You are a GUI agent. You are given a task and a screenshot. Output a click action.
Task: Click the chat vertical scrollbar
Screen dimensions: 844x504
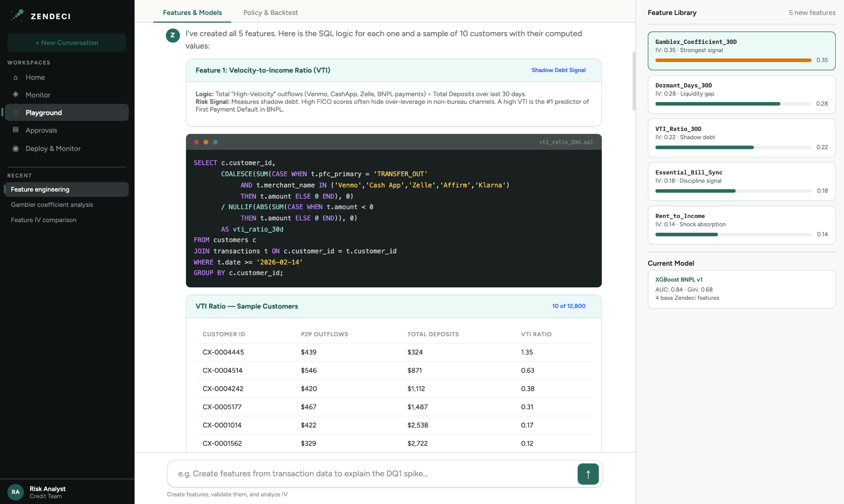click(x=634, y=81)
